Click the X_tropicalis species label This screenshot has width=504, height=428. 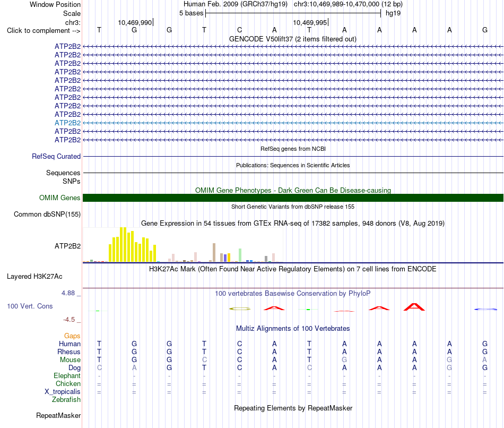coord(63,392)
